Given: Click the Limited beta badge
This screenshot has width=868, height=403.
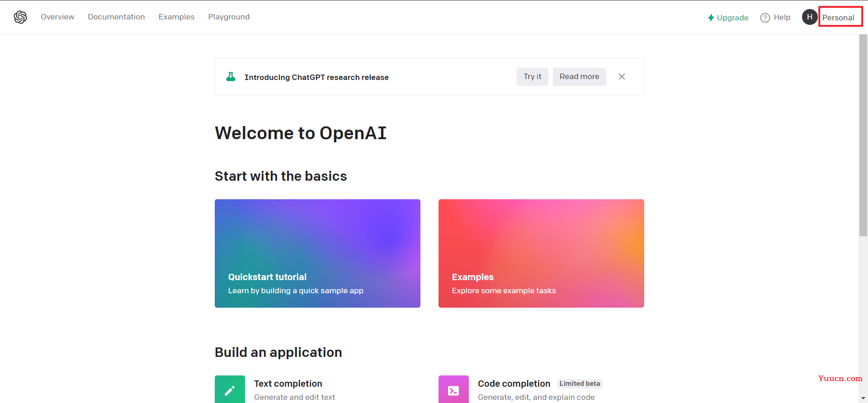Looking at the screenshot, I should [x=580, y=384].
